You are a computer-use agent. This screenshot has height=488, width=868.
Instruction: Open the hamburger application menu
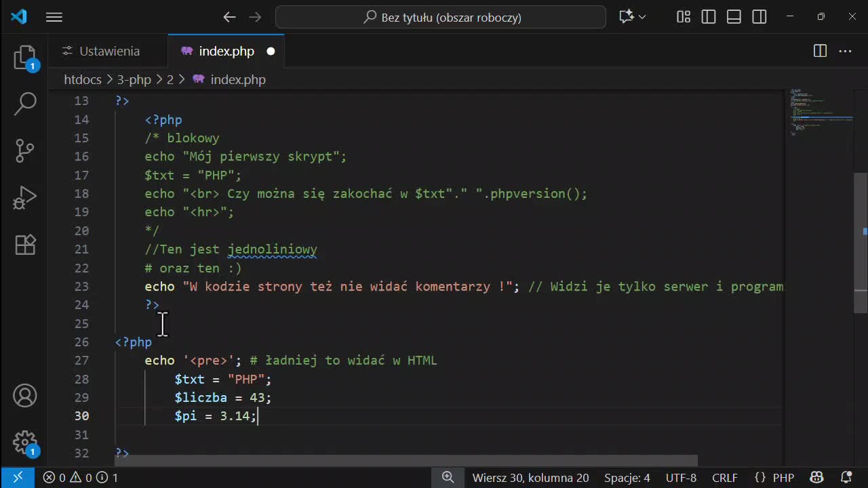click(x=54, y=17)
